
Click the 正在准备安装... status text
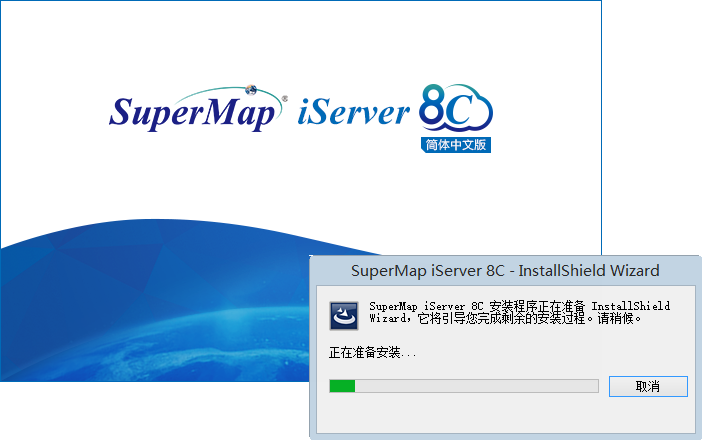click(372, 353)
